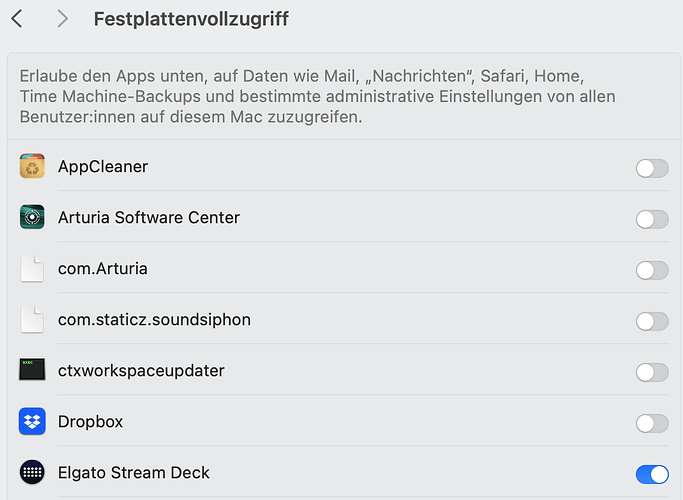Click the Elgato Stream Deck icon
This screenshot has height=500, width=683.
point(32,472)
